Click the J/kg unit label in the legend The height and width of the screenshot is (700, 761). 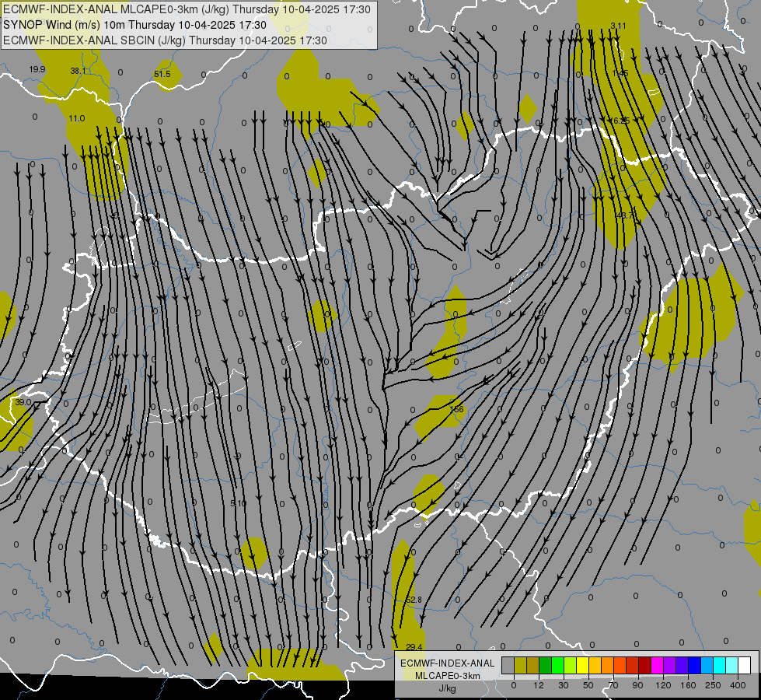click(448, 688)
